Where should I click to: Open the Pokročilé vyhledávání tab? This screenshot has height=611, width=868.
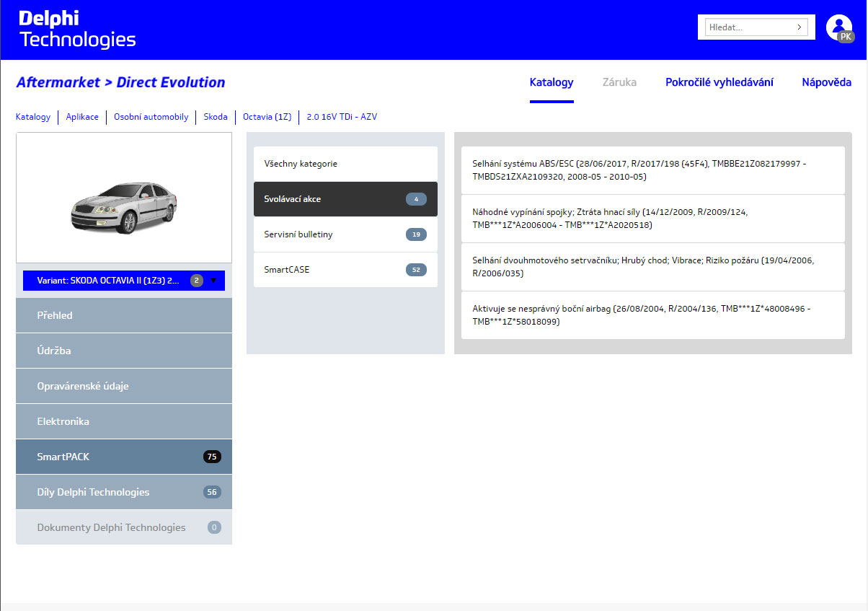click(x=719, y=82)
